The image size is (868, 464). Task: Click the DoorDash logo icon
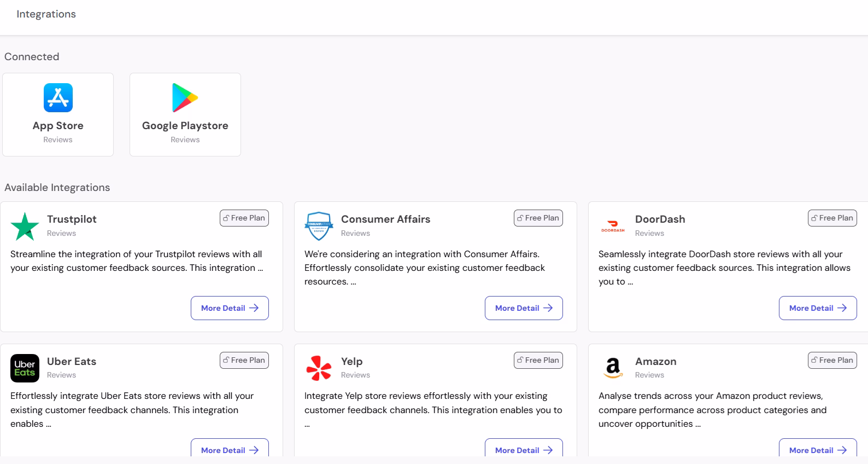coord(613,226)
